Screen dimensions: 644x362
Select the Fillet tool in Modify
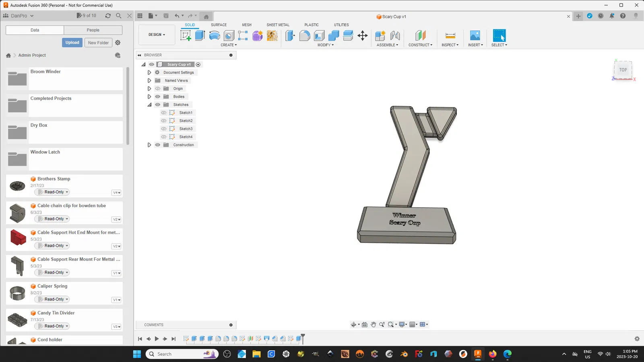[x=305, y=35]
